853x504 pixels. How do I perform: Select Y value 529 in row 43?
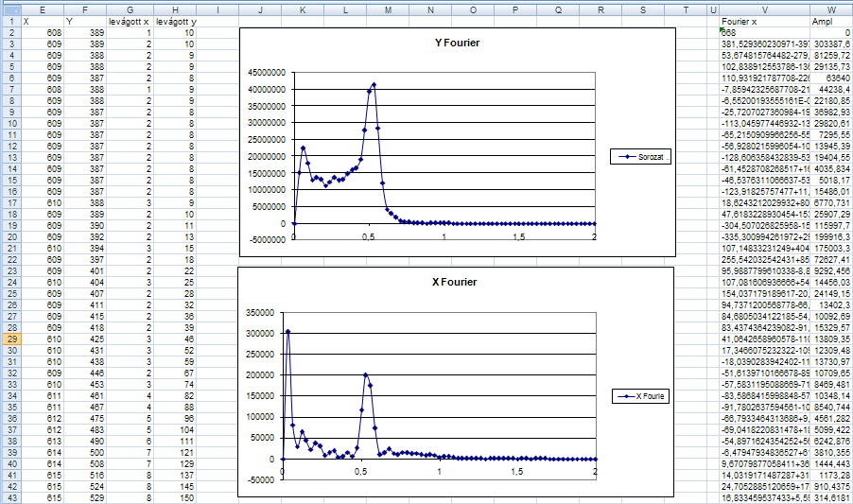[x=85, y=498]
